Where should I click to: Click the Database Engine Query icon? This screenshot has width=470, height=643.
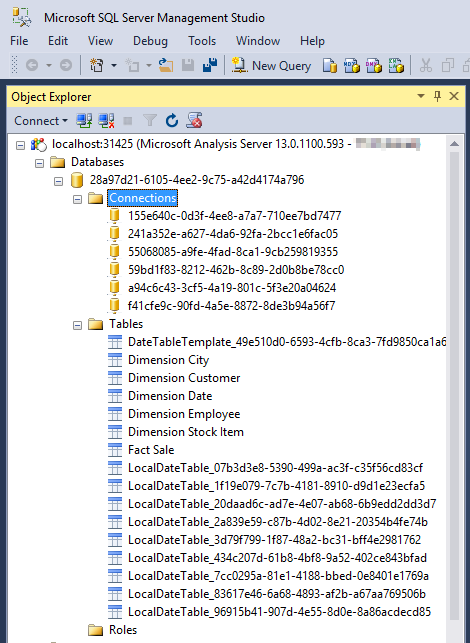329,66
